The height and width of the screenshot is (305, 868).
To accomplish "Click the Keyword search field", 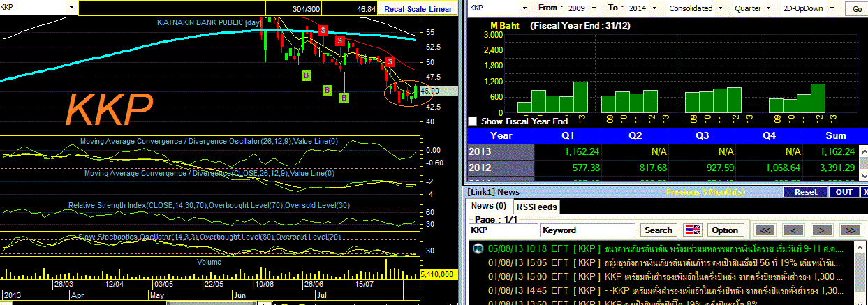I will click(588, 230).
